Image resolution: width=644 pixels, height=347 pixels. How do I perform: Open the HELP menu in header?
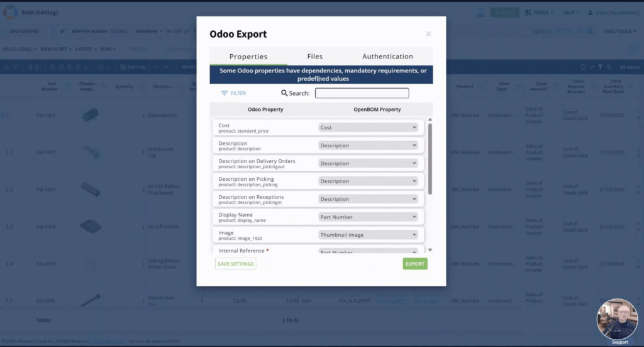[x=571, y=13]
